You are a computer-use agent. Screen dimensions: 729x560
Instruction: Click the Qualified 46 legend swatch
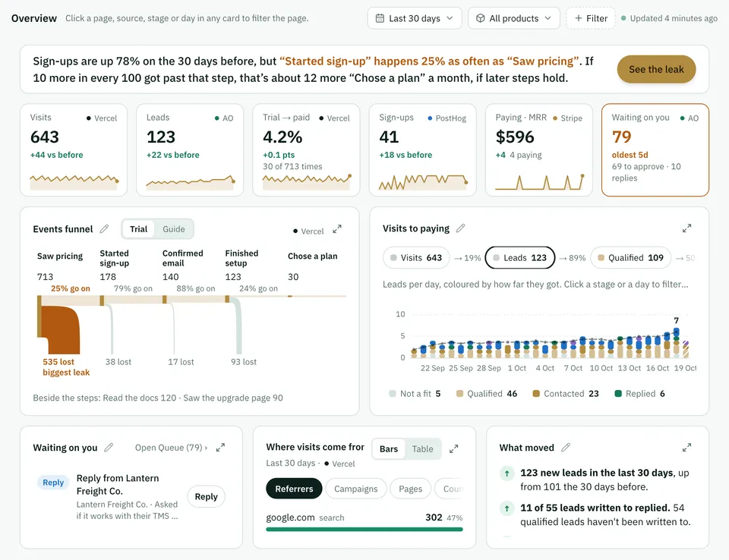460,394
